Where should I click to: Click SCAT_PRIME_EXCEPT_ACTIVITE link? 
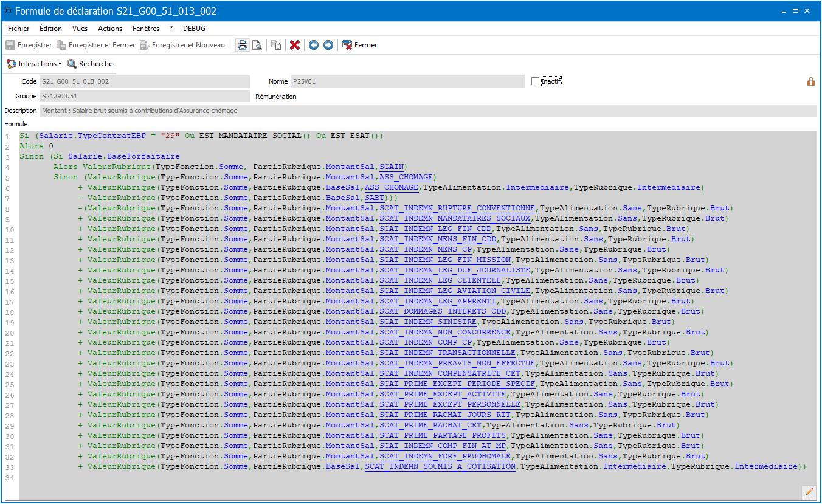click(x=443, y=394)
